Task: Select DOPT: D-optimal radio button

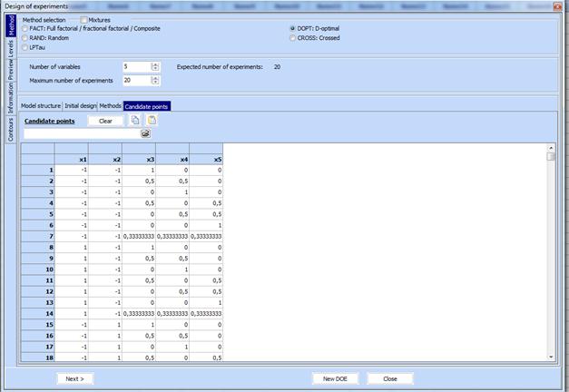Action: 291,28
